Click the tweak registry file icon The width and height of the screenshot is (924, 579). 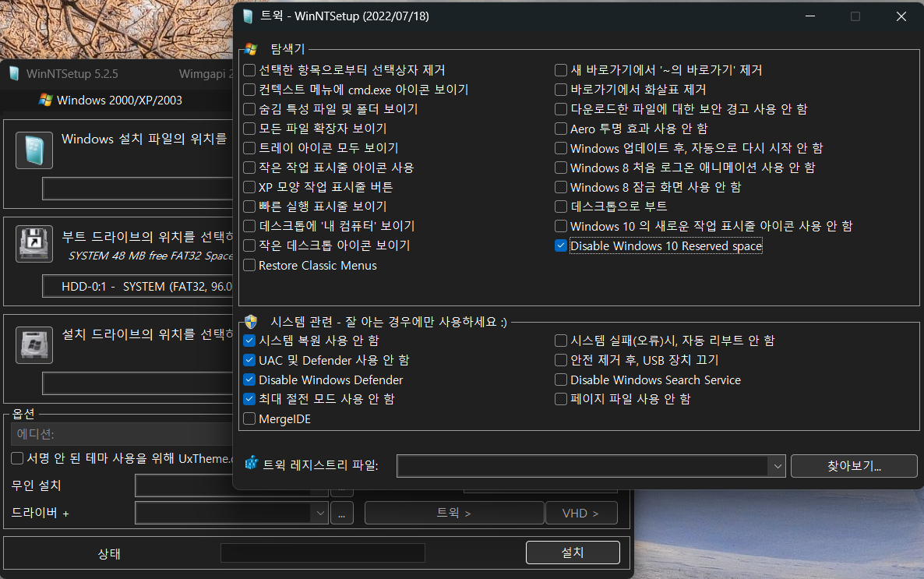(x=252, y=464)
